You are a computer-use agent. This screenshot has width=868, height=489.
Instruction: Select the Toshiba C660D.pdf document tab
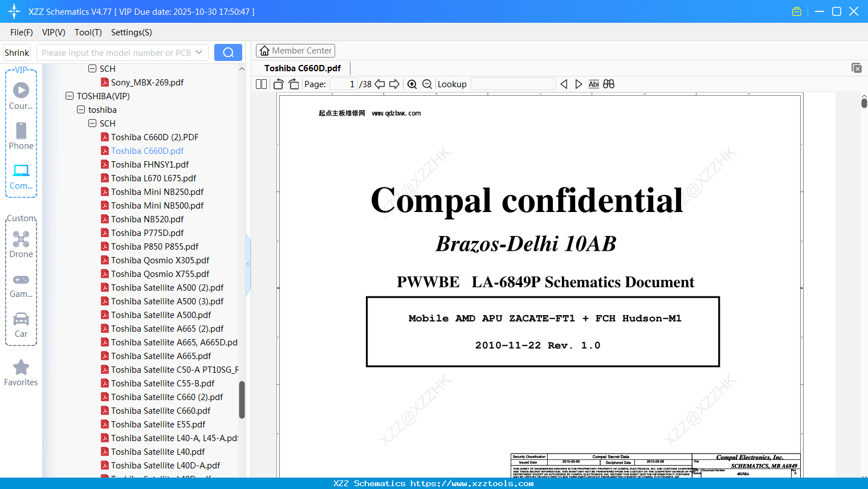click(303, 68)
